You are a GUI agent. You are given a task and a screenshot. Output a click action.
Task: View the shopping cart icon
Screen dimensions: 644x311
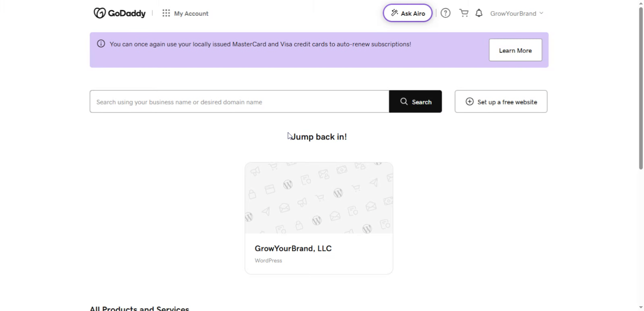(x=464, y=13)
